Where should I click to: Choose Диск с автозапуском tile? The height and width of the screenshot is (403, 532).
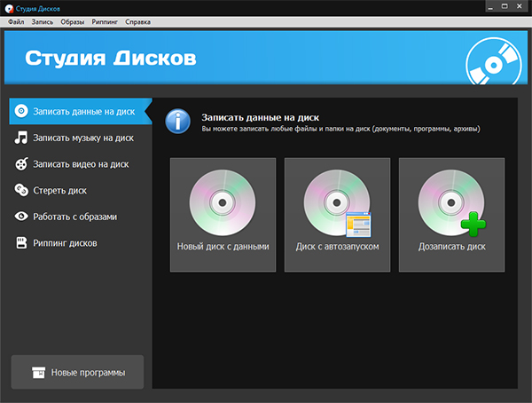tap(337, 215)
